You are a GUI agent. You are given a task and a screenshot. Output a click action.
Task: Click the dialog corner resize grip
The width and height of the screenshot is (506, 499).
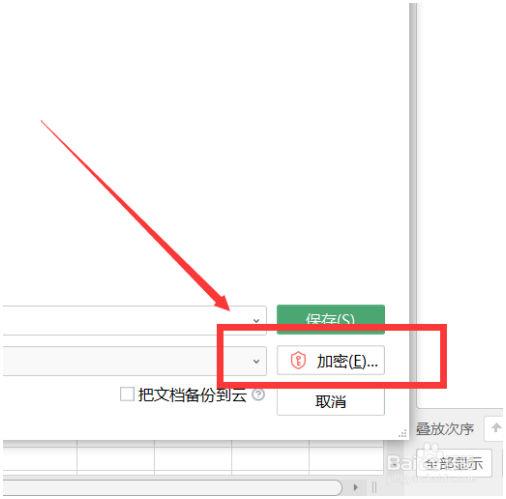click(x=403, y=433)
